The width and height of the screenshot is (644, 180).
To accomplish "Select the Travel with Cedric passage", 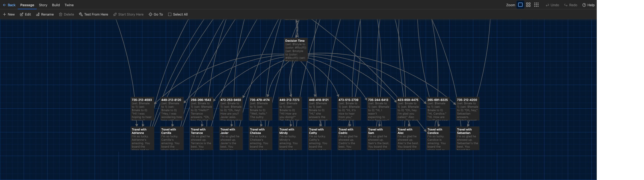I will [349, 139].
